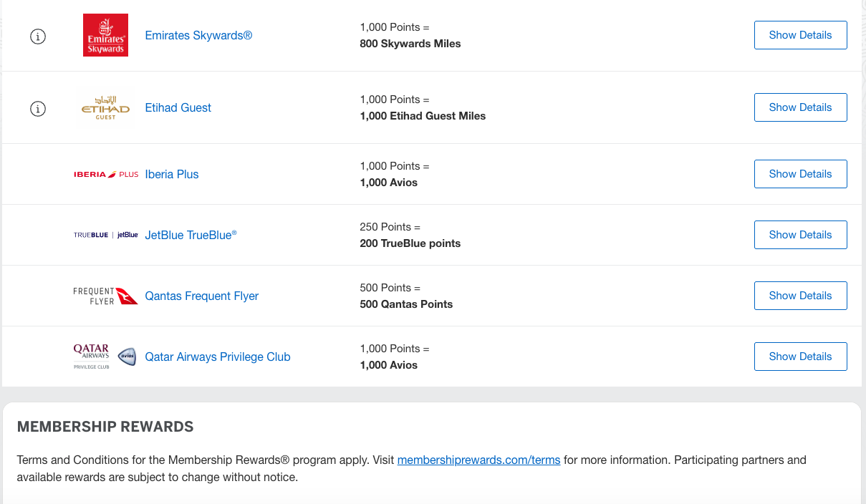This screenshot has width=866, height=504.
Task: Visit the membershiprewards.com/terms link
Action: click(x=479, y=460)
